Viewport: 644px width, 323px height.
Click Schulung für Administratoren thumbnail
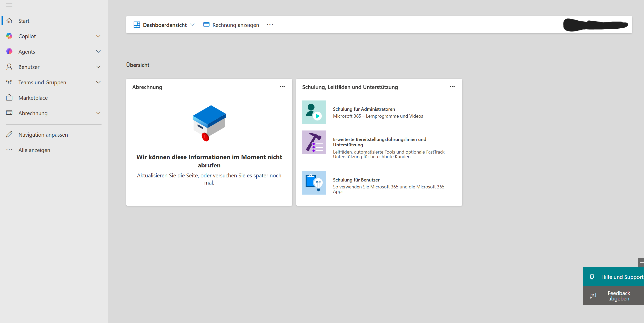pos(314,112)
